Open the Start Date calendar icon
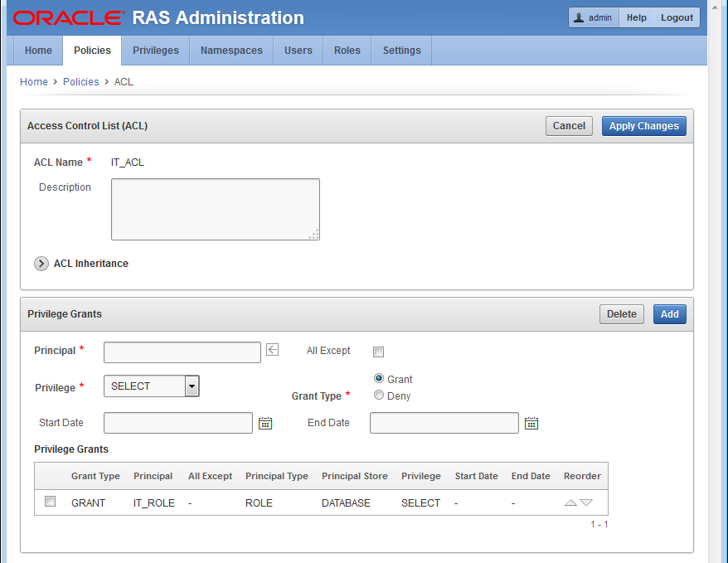The width and height of the screenshot is (728, 563). point(265,423)
